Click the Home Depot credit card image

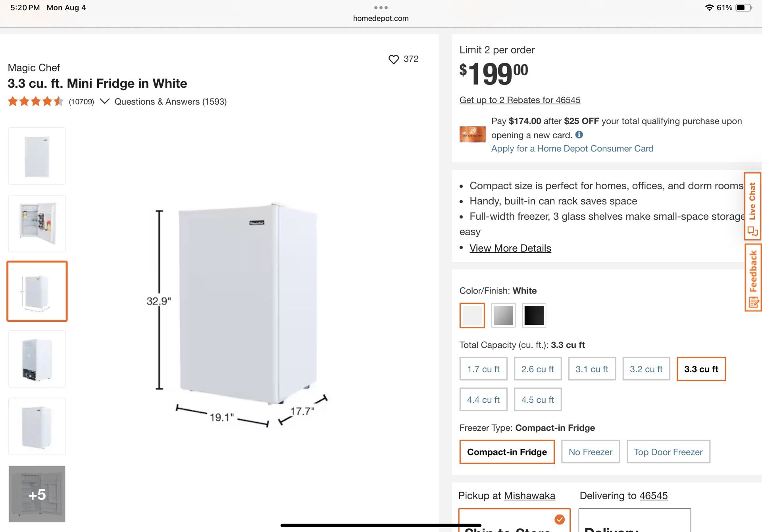click(x=472, y=134)
